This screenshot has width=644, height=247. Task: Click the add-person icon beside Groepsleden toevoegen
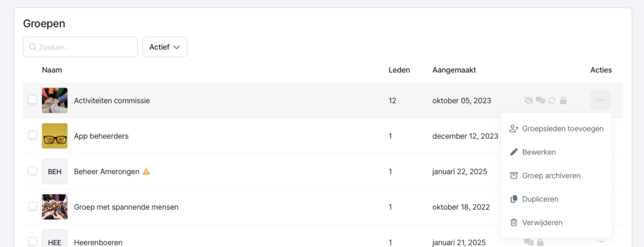pos(514,128)
